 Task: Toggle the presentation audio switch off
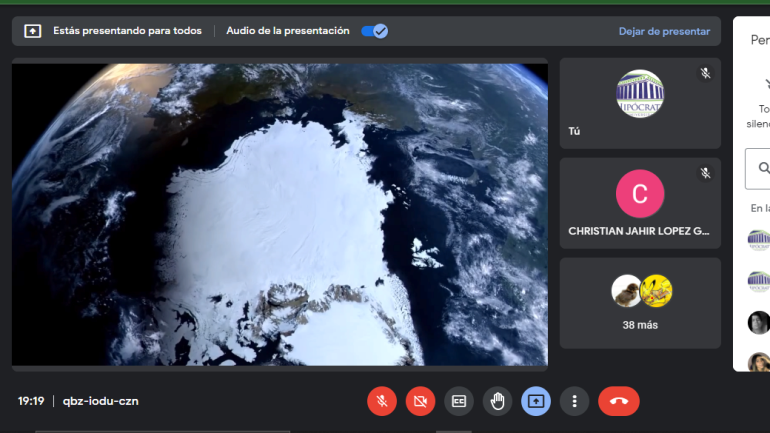[x=375, y=31]
